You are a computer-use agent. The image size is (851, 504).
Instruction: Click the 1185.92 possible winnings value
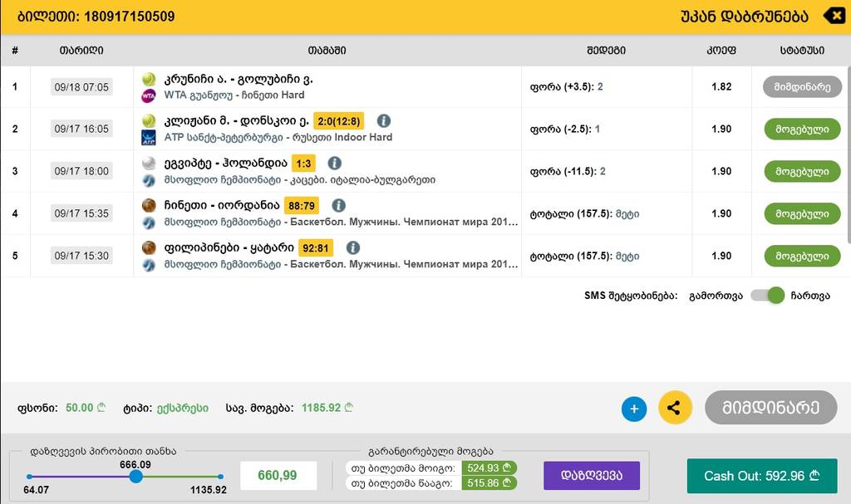click(x=327, y=408)
